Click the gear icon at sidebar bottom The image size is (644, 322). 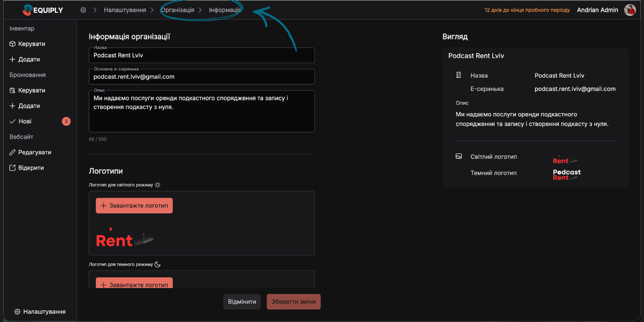(17, 312)
